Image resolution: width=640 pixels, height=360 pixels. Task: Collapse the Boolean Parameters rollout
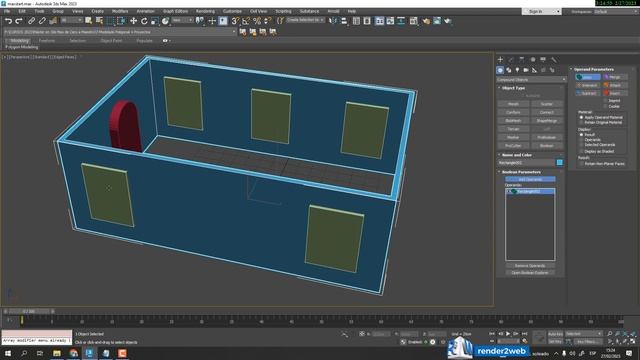[521, 172]
